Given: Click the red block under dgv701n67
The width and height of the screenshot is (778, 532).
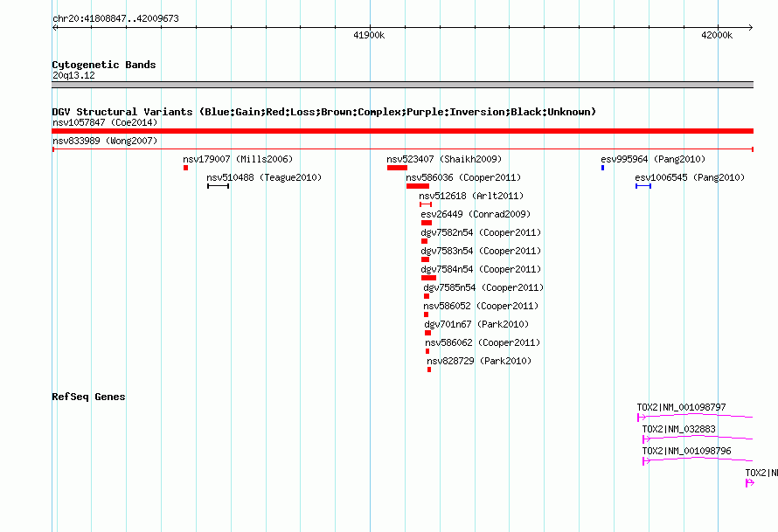Looking at the screenshot, I should 427,333.
